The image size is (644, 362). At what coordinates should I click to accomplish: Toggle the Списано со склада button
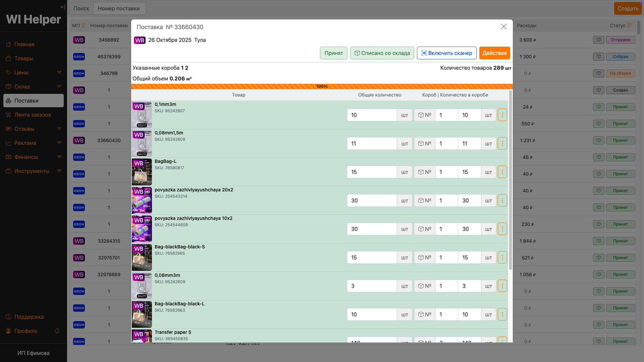[382, 53]
